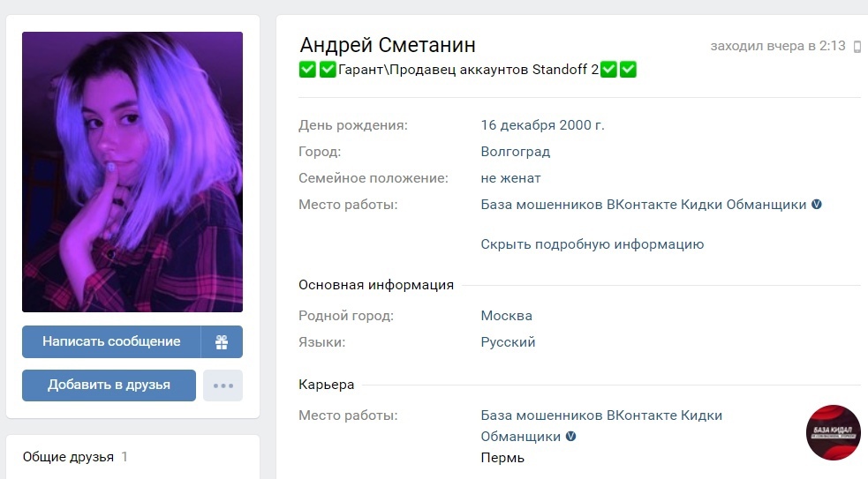The width and height of the screenshot is (868, 479).
Task: Click the gift icon beside Написать сообщение
Action: click(222, 341)
